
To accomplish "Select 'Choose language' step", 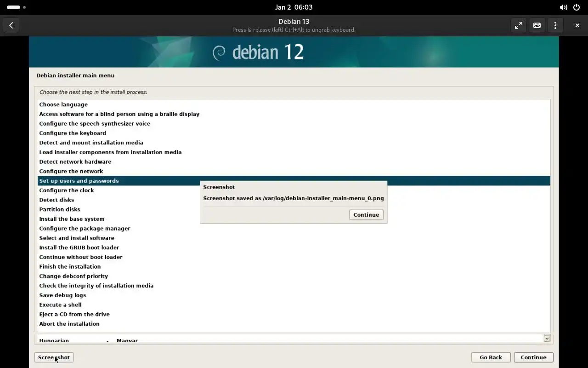I will (x=294, y=104).
